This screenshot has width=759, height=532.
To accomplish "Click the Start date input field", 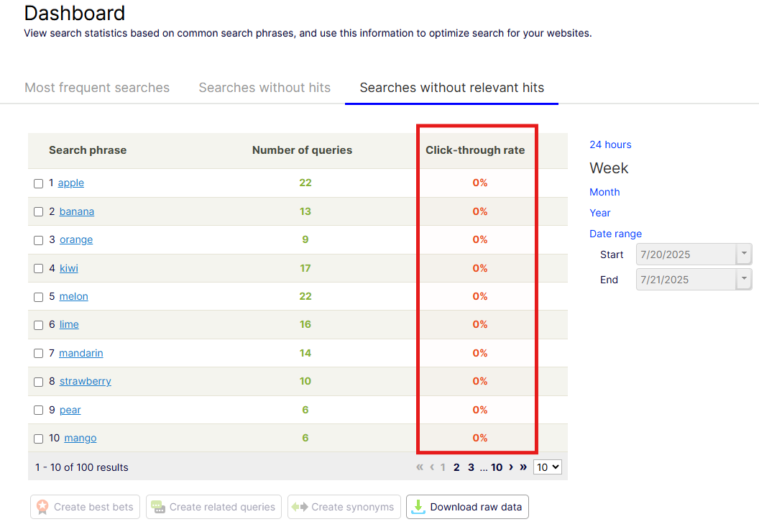I will 685,254.
